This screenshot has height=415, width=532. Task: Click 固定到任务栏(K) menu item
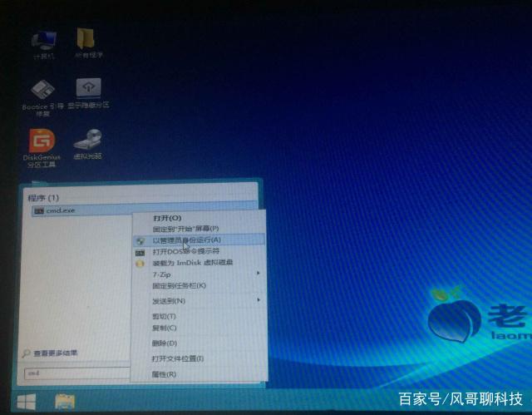pos(180,285)
